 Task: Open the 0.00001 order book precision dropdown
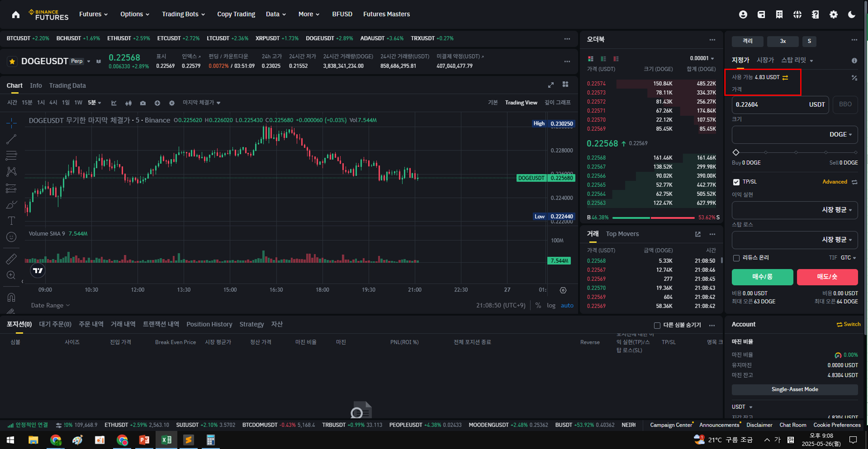point(702,59)
